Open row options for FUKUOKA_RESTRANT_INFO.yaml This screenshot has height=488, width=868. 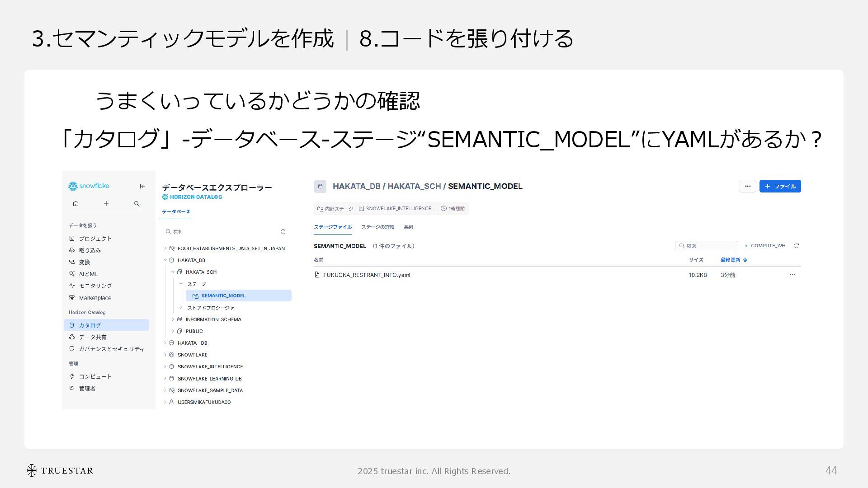pos(792,275)
